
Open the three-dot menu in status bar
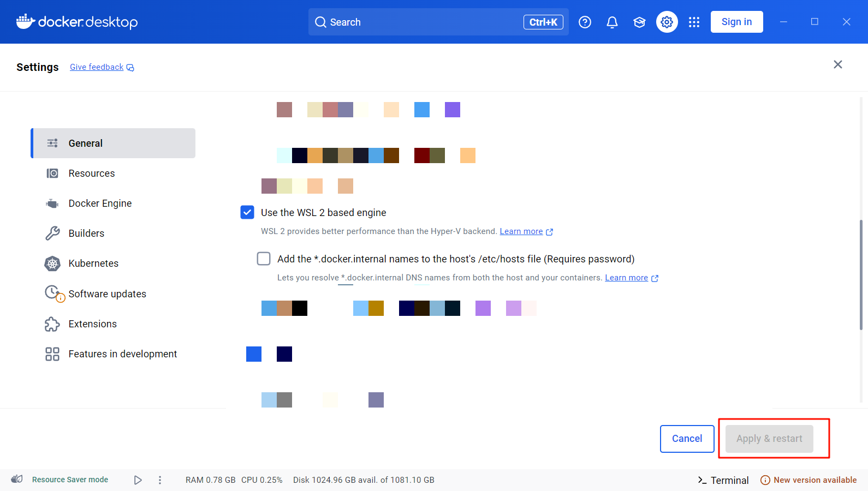coord(160,480)
